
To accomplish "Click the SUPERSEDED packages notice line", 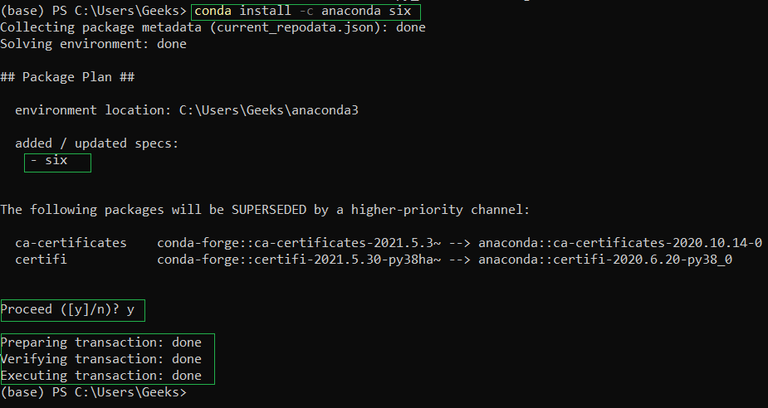I will (264, 209).
